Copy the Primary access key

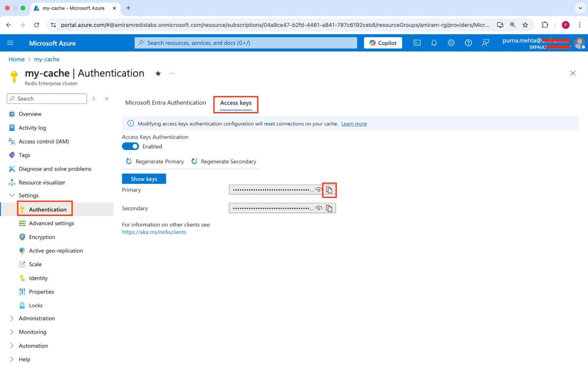(329, 190)
